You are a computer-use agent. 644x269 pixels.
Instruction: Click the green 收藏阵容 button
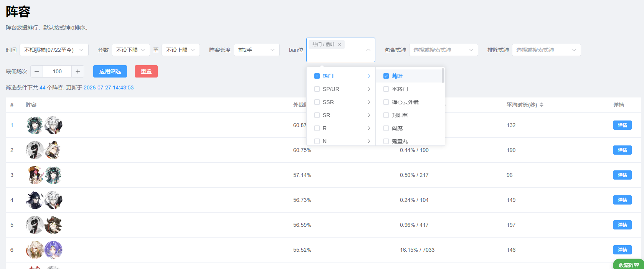coord(629,265)
